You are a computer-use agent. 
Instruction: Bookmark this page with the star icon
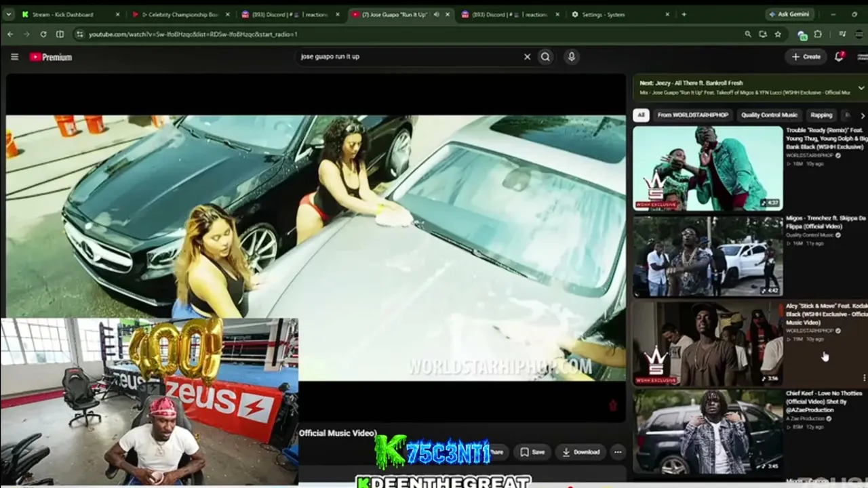778,34
